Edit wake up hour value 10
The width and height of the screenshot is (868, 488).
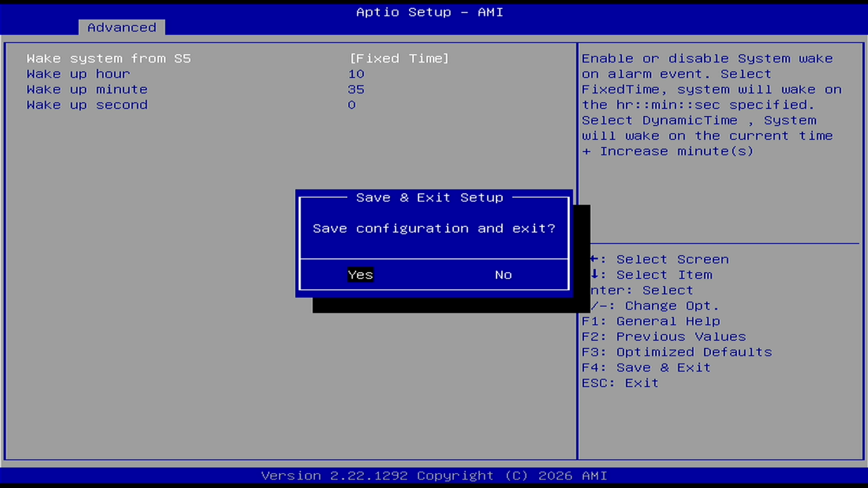point(356,74)
